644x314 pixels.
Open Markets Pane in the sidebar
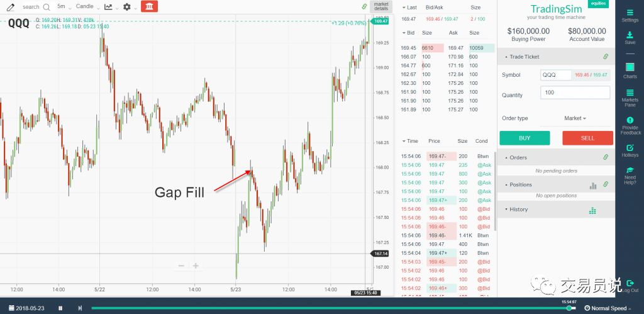[x=630, y=98]
